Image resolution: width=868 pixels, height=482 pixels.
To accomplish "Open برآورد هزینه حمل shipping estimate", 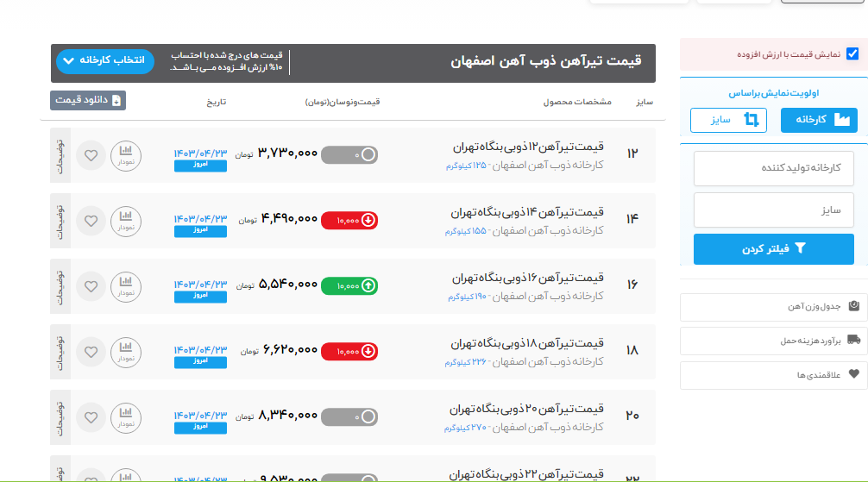I will pyautogui.click(x=773, y=341).
